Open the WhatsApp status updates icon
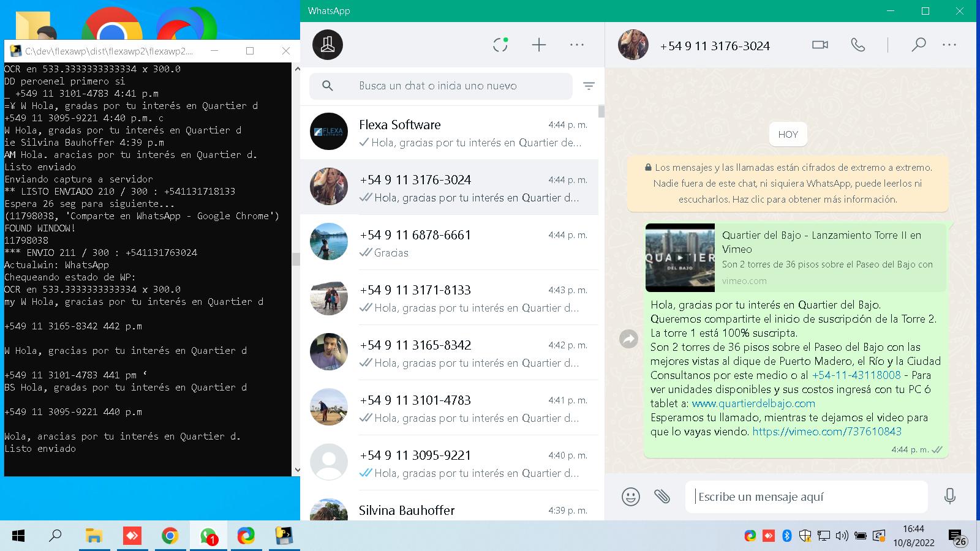Screen dimensions: 980x551 [500, 45]
